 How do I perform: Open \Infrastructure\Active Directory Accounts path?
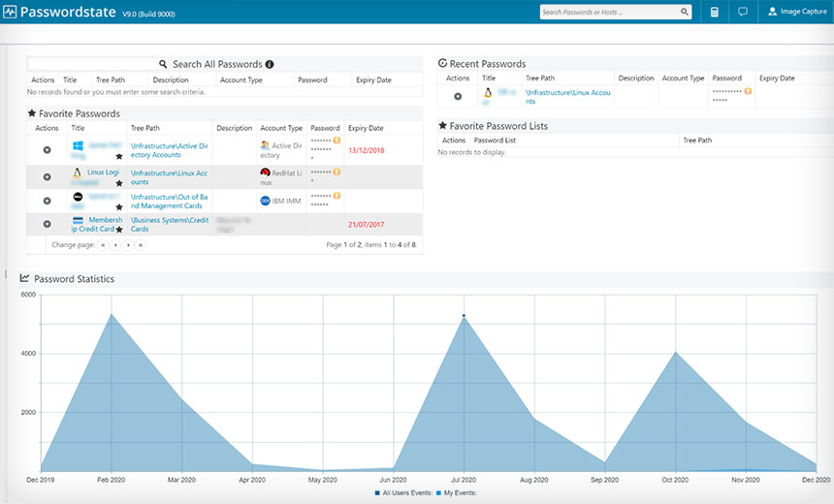[169, 150]
